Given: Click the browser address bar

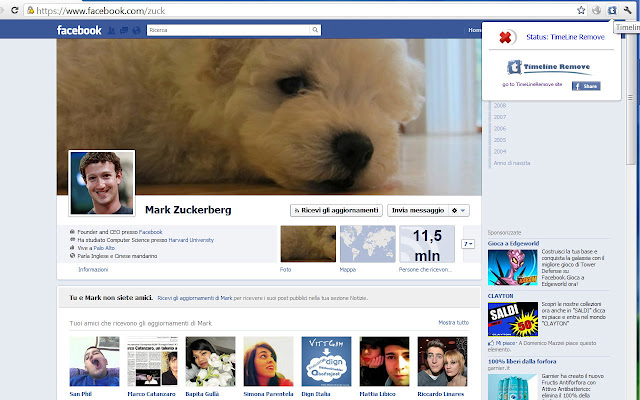Looking at the screenshot, I should point(300,11).
